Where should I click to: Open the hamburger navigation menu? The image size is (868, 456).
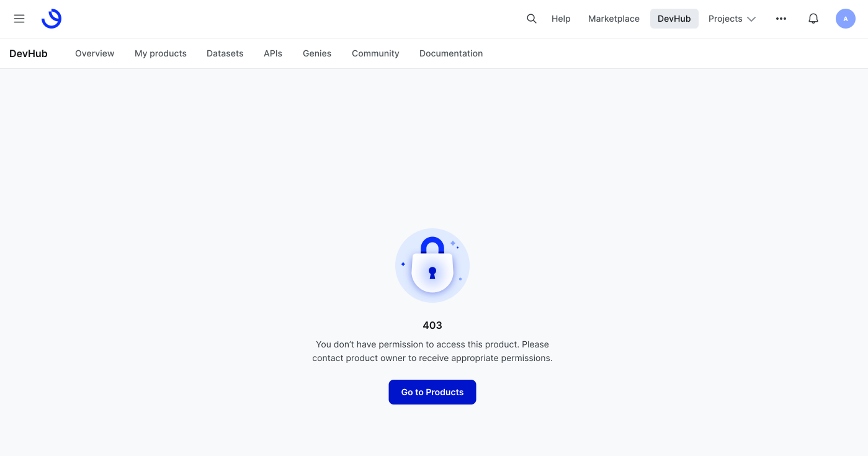point(19,19)
